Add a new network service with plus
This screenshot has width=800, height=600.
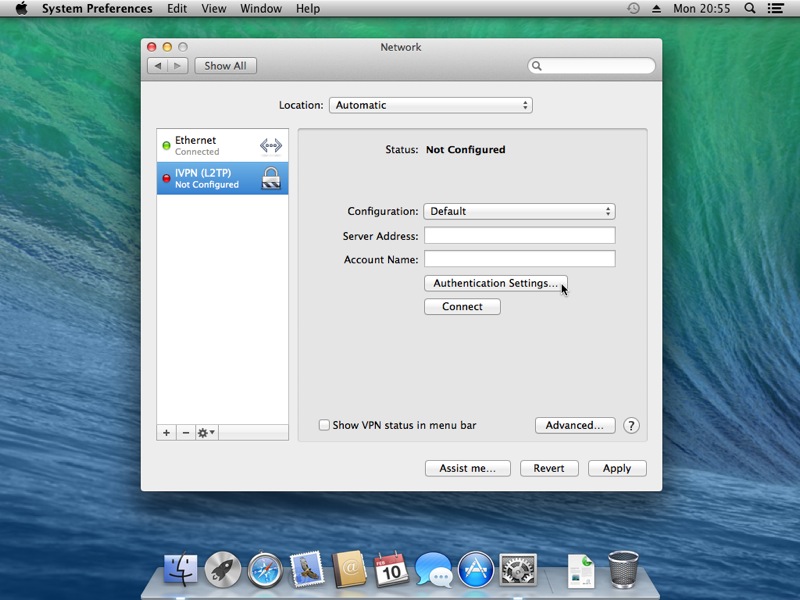(x=166, y=433)
